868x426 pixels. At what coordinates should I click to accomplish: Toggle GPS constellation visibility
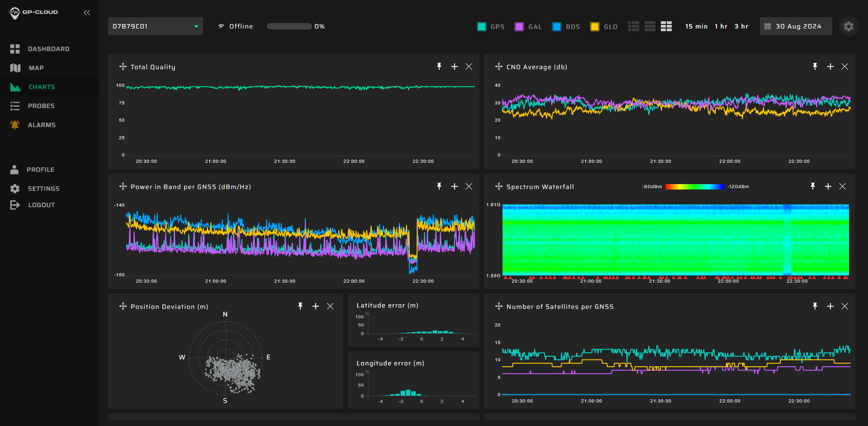482,27
